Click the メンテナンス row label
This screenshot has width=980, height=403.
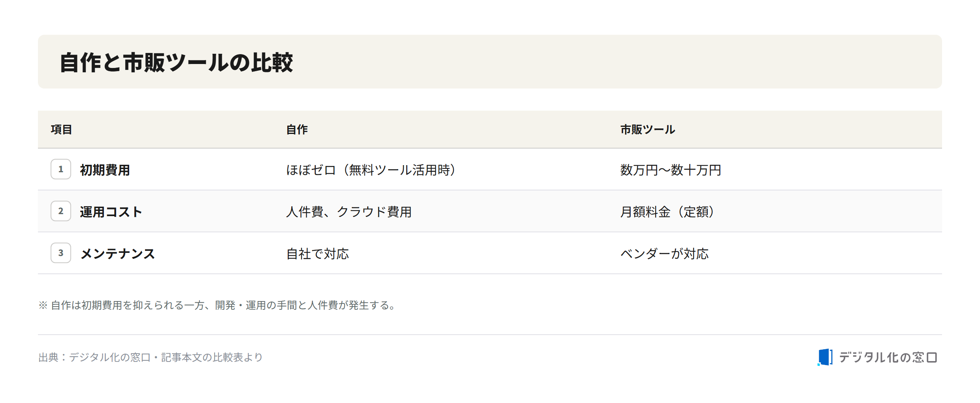117,254
